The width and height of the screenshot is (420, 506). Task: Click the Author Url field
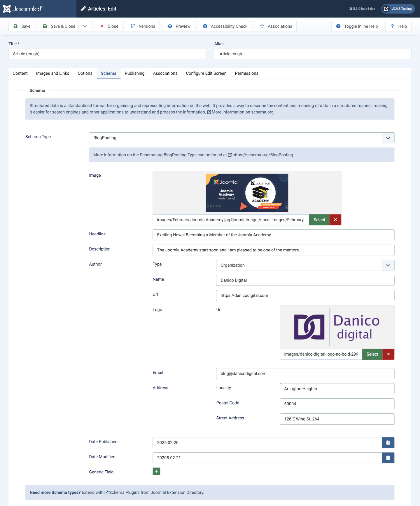pos(305,295)
